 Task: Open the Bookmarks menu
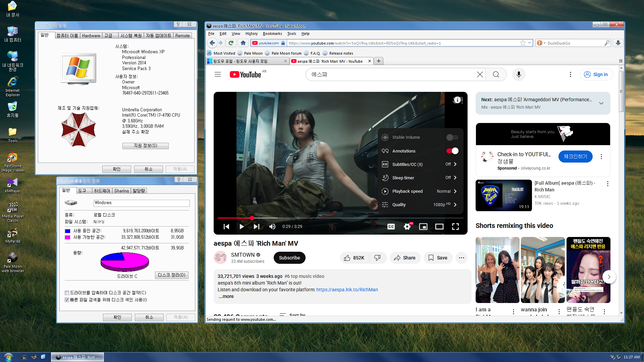[272, 34]
